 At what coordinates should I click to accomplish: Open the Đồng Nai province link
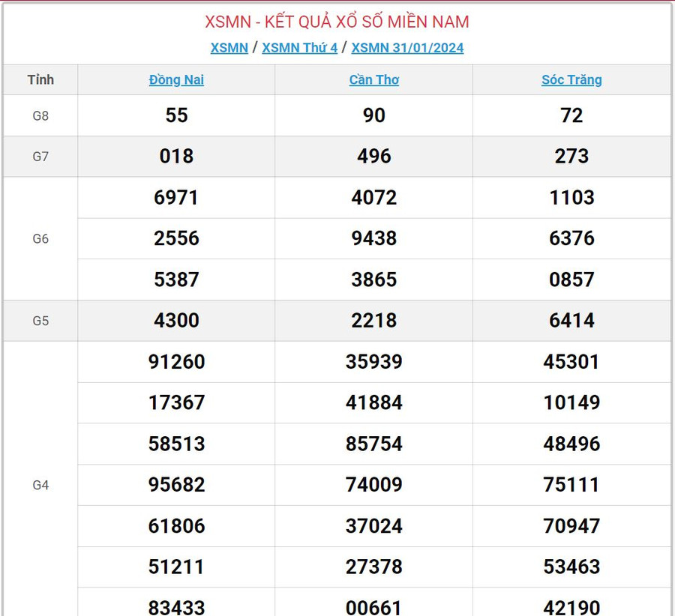[x=176, y=80]
